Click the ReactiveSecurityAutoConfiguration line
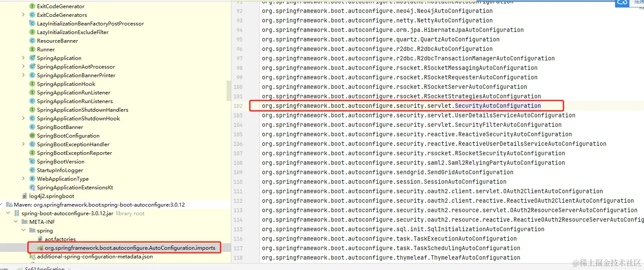The height and width of the screenshot is (270, 644). 417,134
